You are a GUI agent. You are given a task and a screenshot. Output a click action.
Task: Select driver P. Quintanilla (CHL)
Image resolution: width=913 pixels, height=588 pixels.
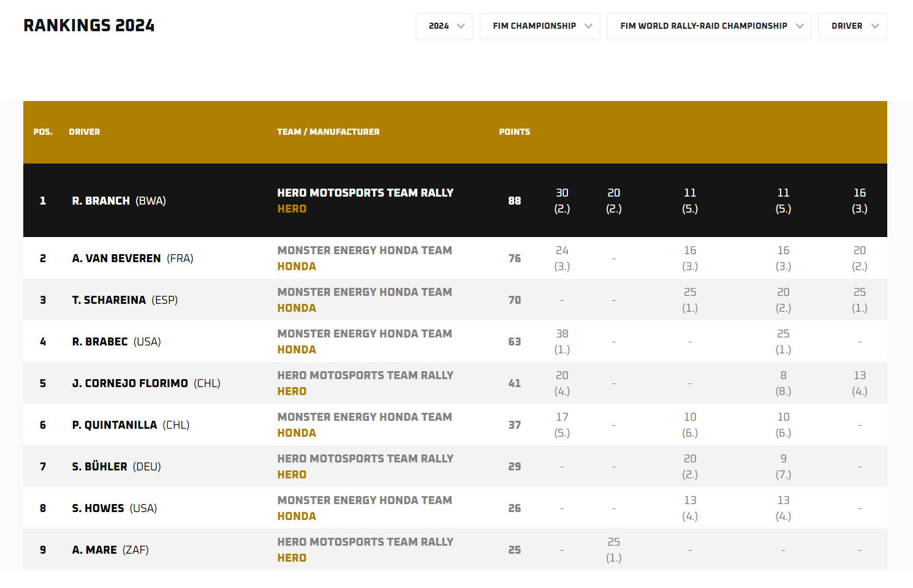point(131,425)
